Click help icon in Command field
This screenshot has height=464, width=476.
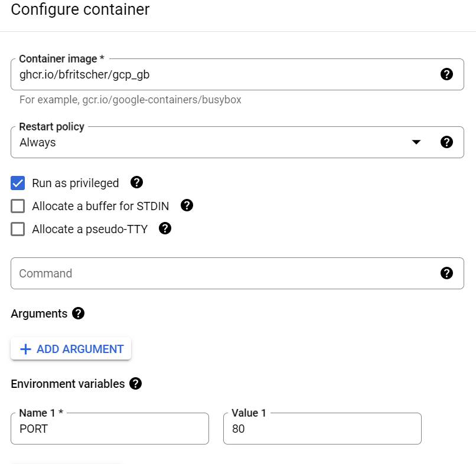click(x=447, y=273)
